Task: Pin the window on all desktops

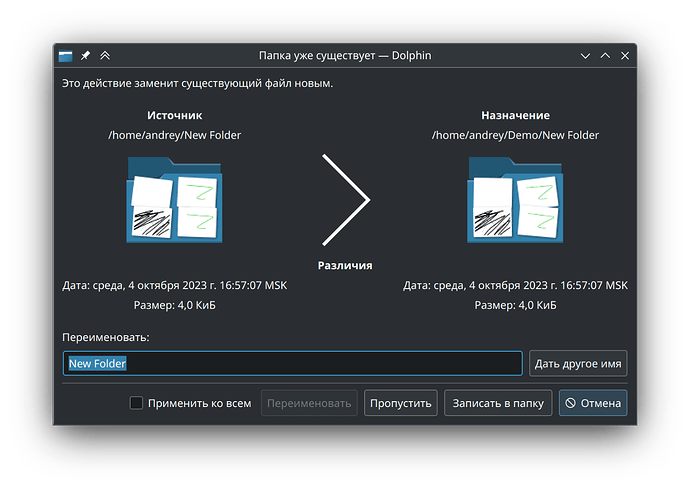Action: coord(85,55)
